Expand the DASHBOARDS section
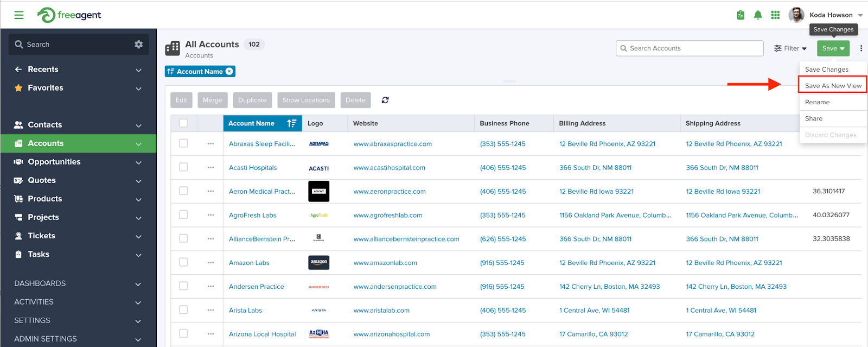Screen dimensions: 868x347 [138, 284]
